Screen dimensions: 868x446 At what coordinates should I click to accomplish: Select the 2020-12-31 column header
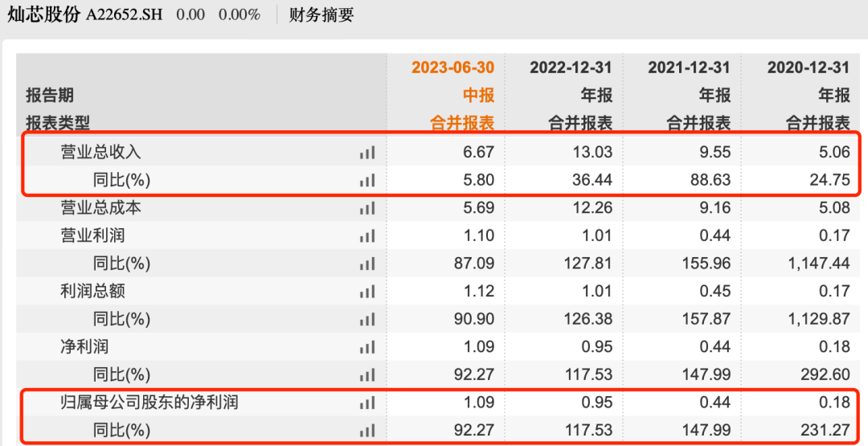[x=809, y=68]
